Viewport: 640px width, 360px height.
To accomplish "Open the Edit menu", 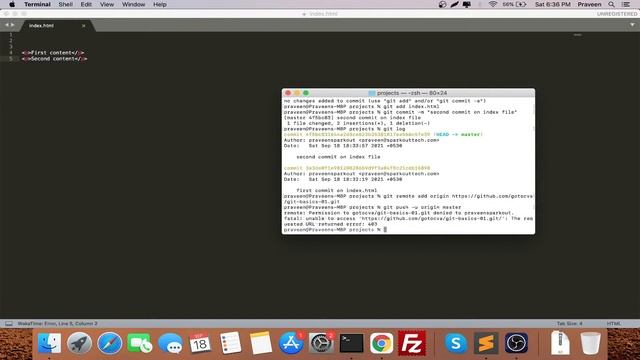I will click(86, 4).
